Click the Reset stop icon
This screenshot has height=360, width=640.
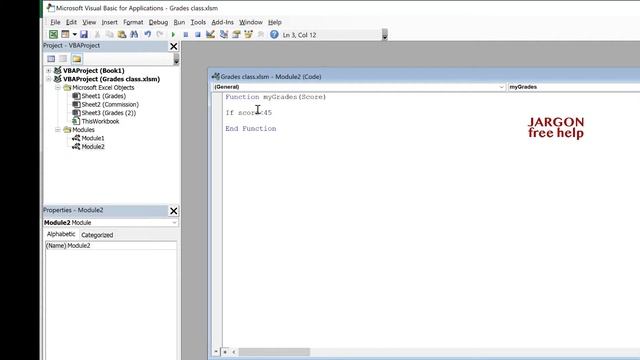coord(198,35)
